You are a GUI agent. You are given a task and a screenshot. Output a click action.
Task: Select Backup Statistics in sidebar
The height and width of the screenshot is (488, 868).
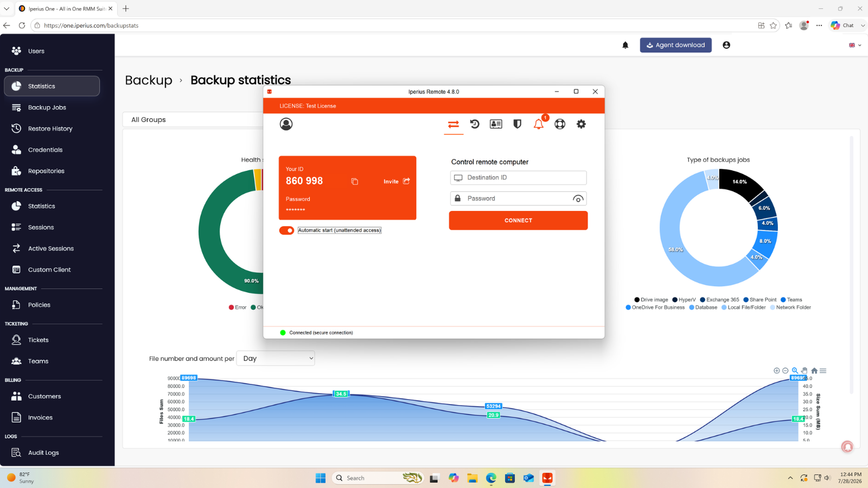[52, 86]
